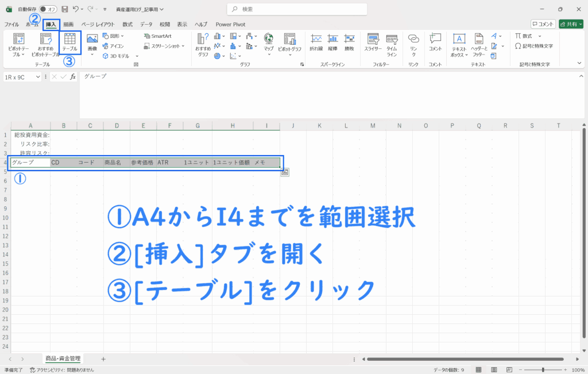Click the zoom slider in status bar
Image resolution: width=588 pixels, height=374 pixels.
(543, 369)
